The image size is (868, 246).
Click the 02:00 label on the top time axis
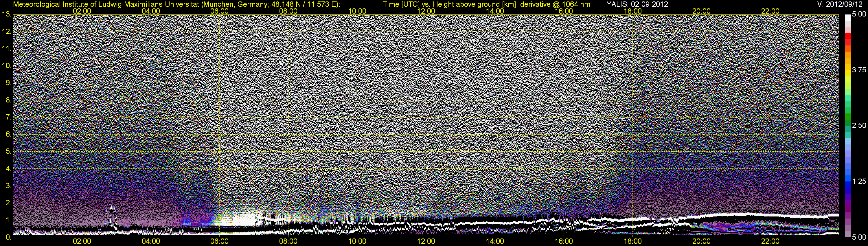(x=82, y=11)
